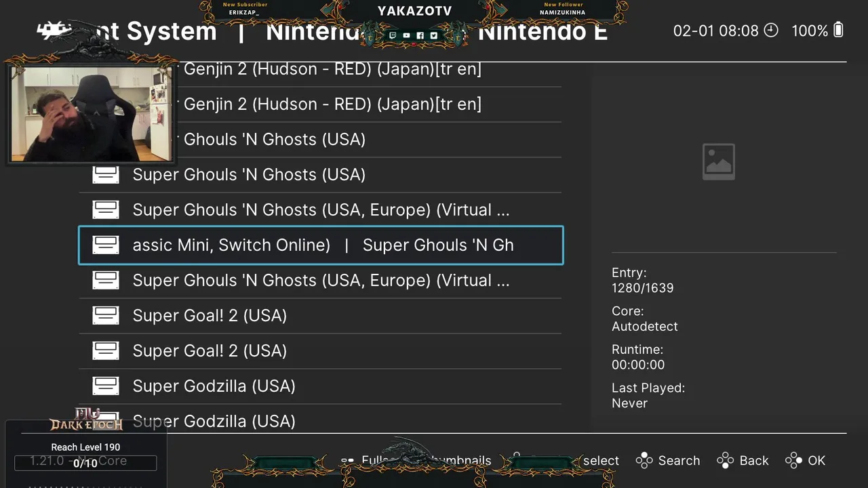
Task: Click the gamepad button icon beside Back
Action: click(x=725, y=460)
